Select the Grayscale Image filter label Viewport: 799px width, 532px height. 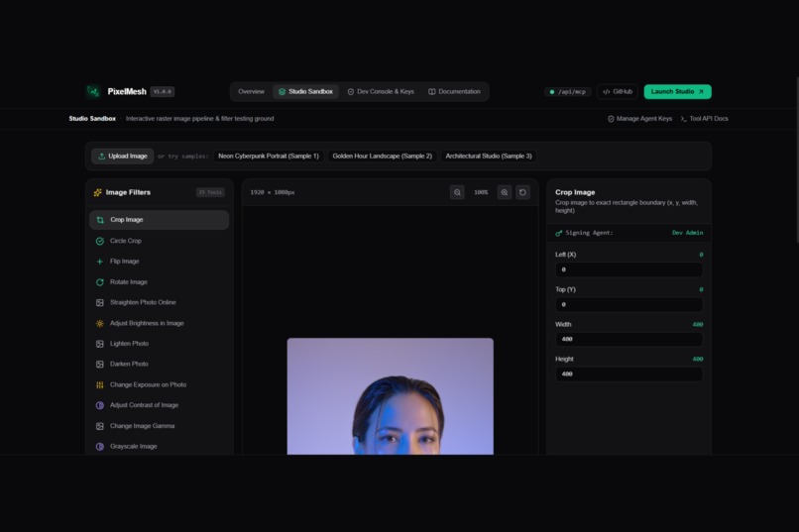pos(134,447)
